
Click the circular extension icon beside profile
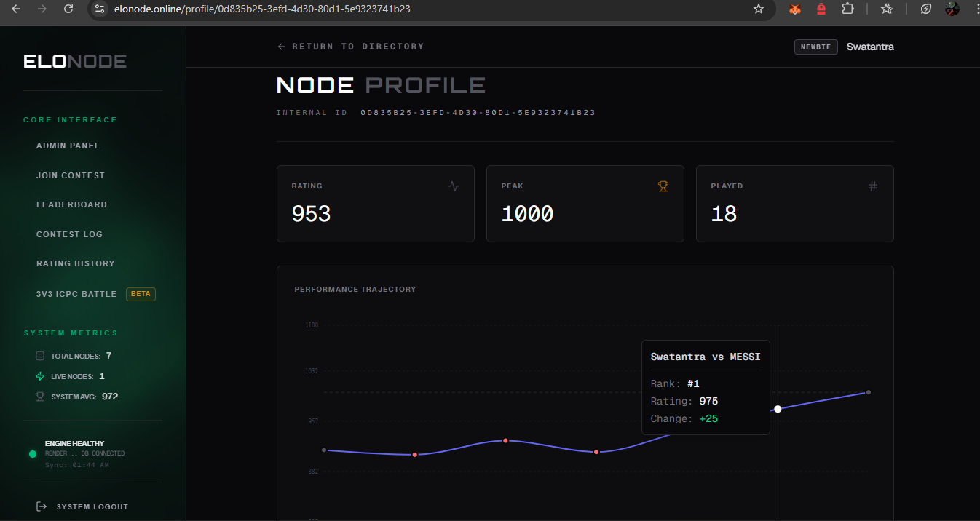[x=926, y=9]
